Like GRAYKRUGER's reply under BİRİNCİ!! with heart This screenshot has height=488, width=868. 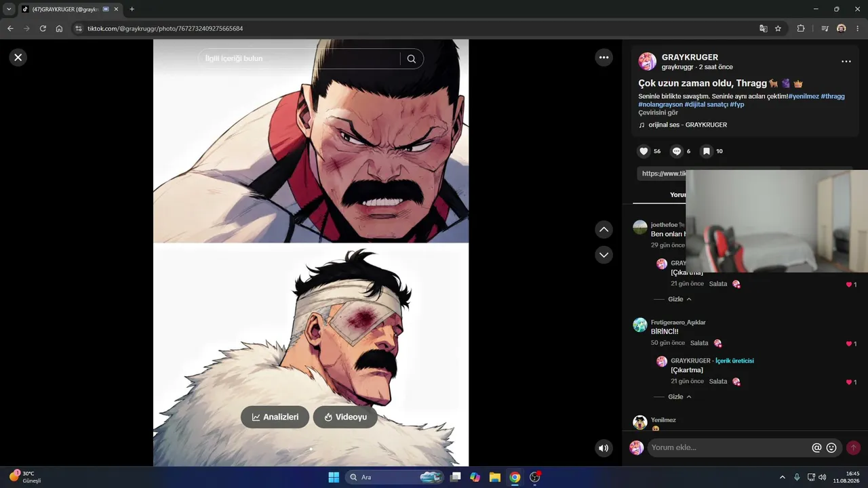click(x=849, y=382)
